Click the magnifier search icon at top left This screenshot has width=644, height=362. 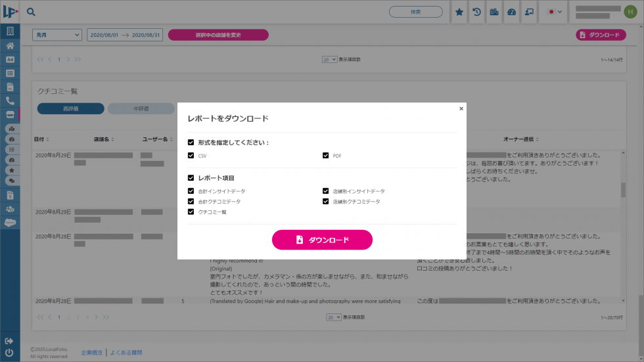[x=31, y=12]
